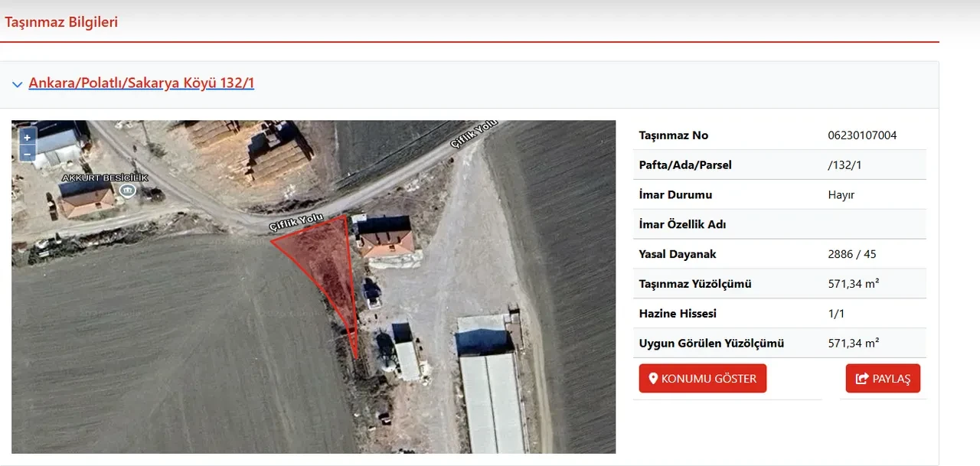Click the AKKURT BESİCİLİK map label text
Screen dimensions: 980x466
click(x=105, y=177)
